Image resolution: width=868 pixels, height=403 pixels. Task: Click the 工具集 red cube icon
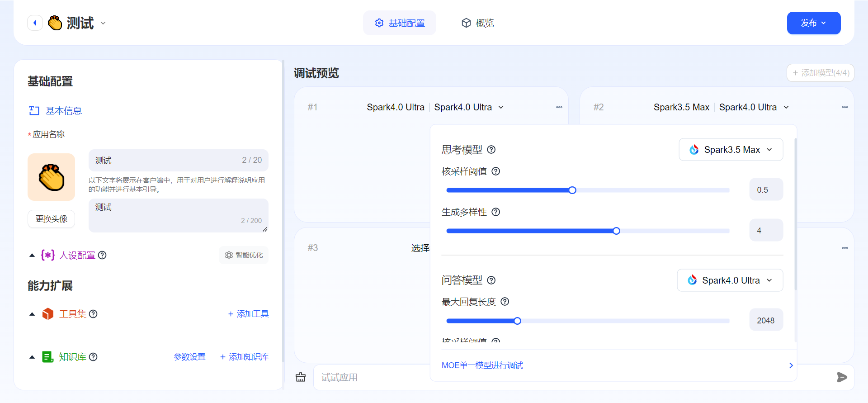point(48,314)
